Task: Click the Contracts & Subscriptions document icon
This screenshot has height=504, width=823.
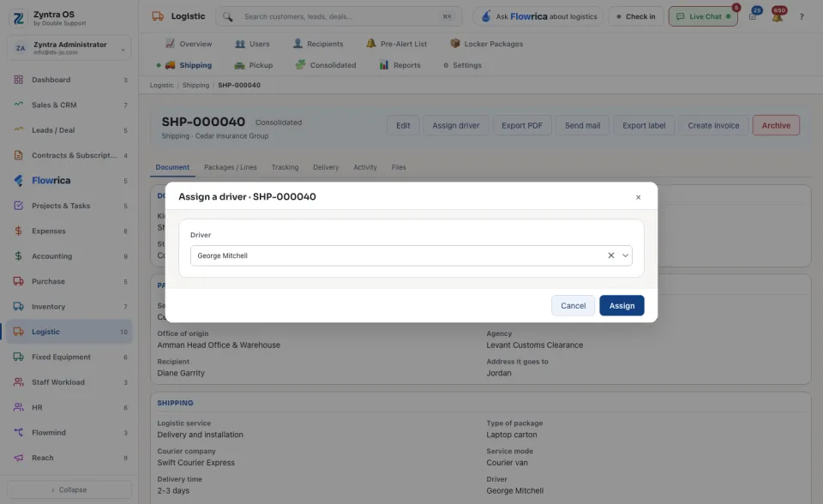Action: 18,155
